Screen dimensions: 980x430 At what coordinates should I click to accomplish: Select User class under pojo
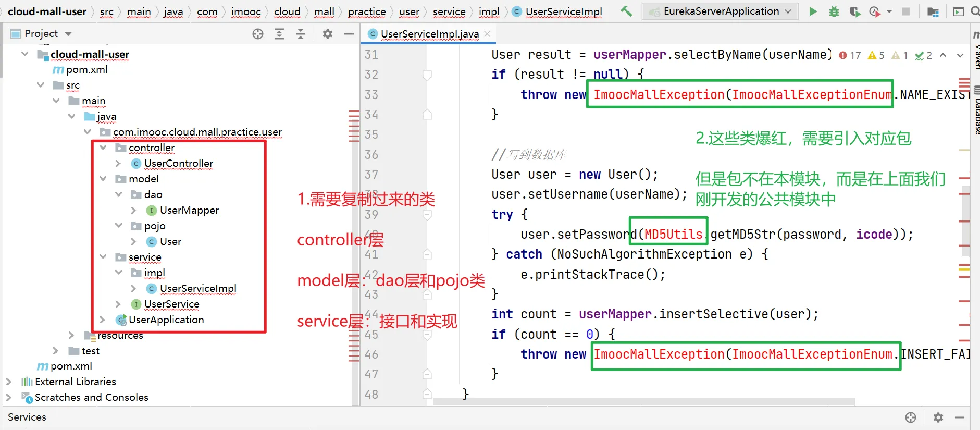click(x=170, y=241)
